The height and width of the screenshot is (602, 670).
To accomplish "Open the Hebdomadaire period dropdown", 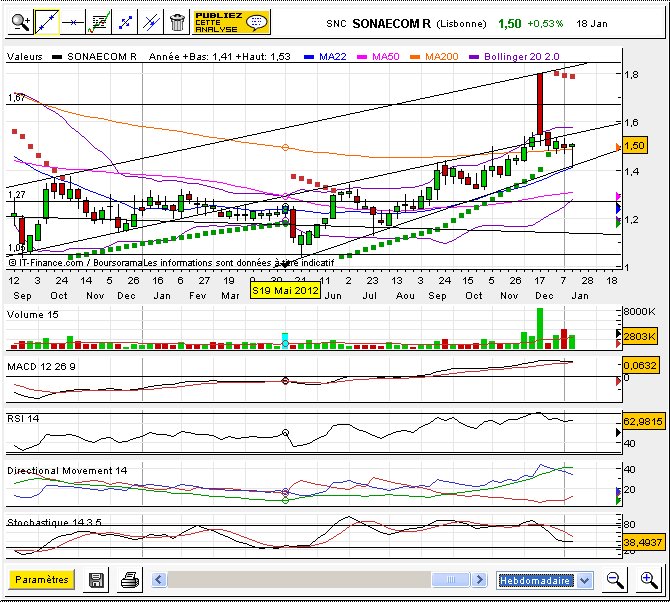I will [544, 580].
